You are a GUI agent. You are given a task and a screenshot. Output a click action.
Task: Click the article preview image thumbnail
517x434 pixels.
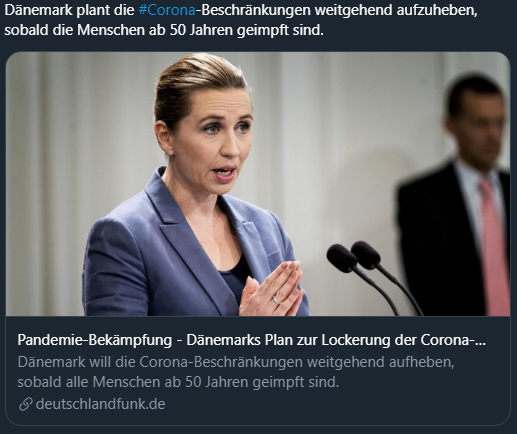click(258, 184)
